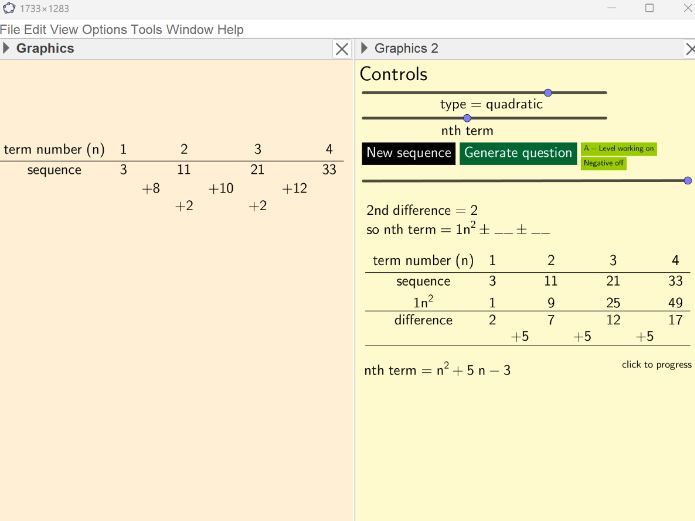Toggle the A-Level working on button

pos(619,149)
